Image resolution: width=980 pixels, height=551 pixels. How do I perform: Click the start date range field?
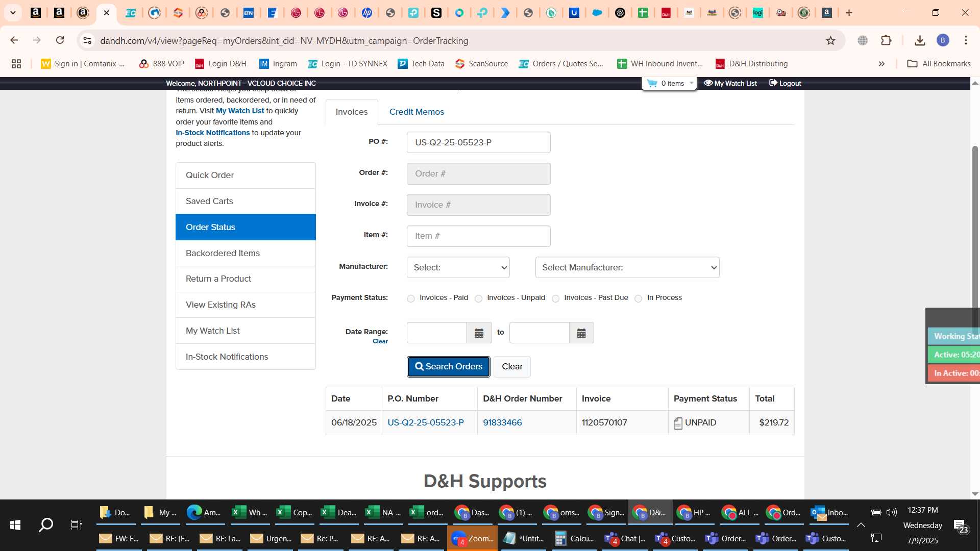[437, 333]
